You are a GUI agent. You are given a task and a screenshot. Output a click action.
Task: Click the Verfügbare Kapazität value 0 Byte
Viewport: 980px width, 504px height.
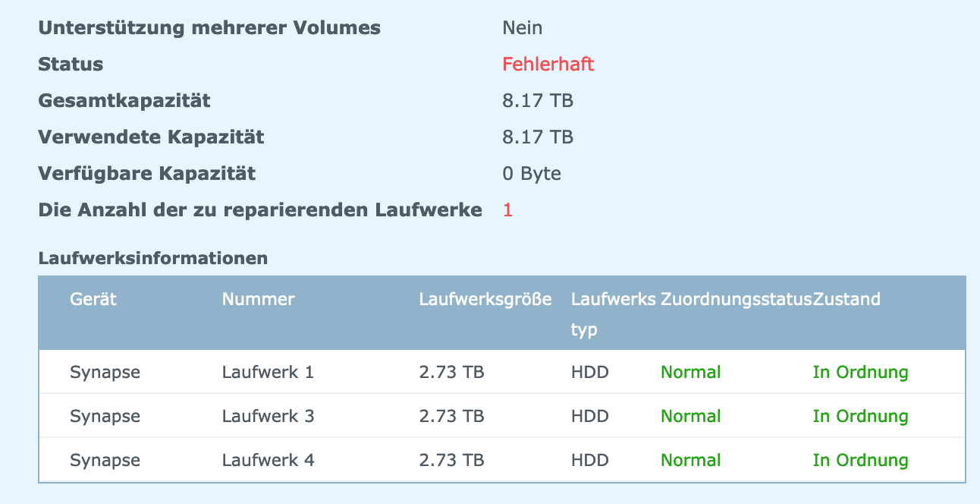coord(532,174)
